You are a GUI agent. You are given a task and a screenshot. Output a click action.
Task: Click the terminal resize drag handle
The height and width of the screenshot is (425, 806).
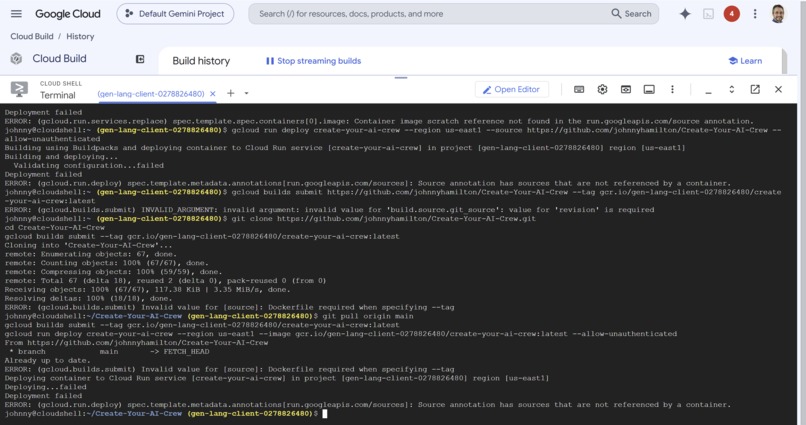tap(401, 78)
